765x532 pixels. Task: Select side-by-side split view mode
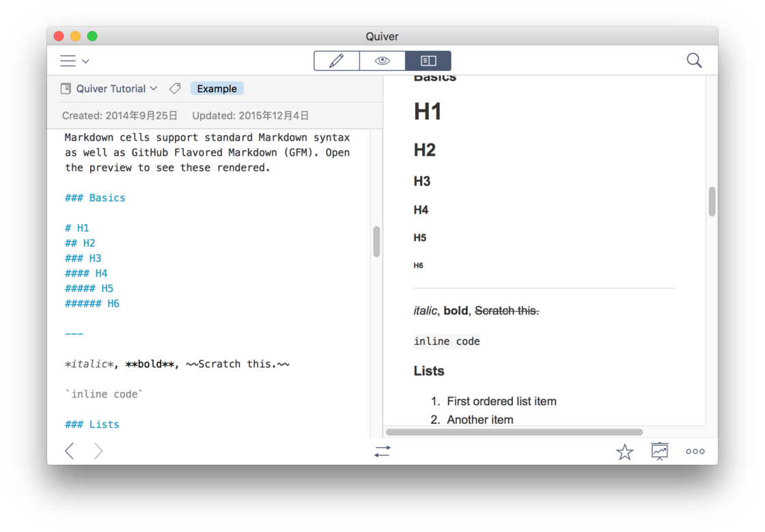[428, 61]
